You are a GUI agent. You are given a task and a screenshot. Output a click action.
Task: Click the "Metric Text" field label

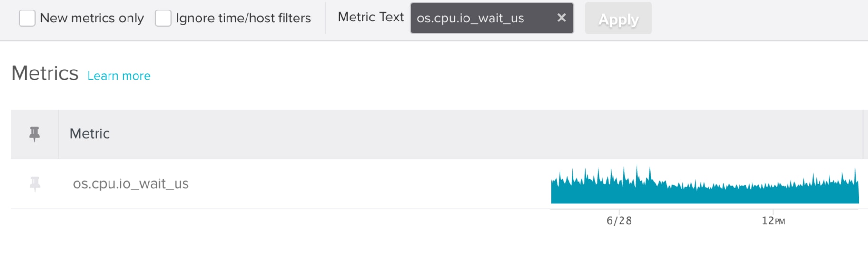click(371, 17)
